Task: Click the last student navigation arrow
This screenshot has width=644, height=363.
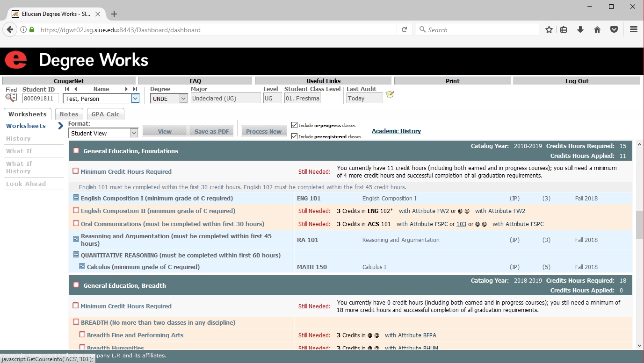Action: point(135,89)
